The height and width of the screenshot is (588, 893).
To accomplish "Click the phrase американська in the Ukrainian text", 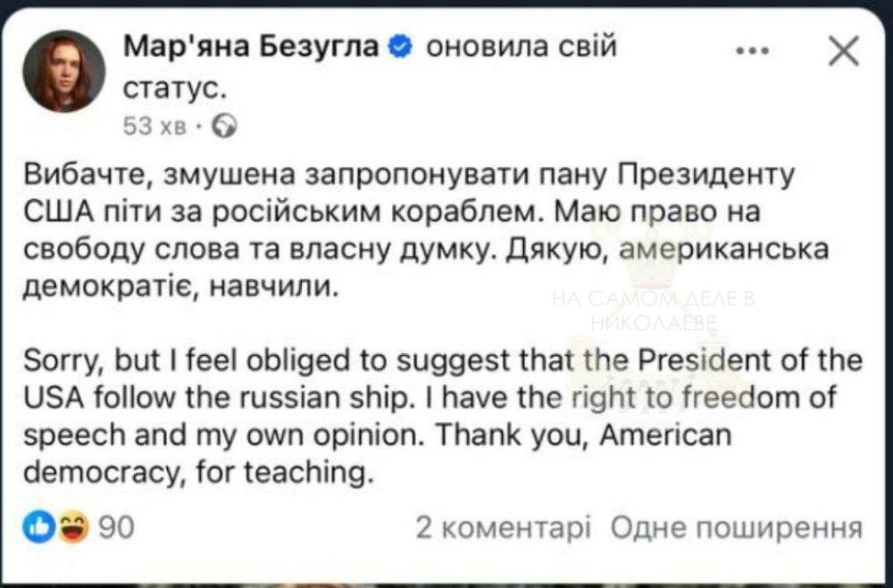I will pyautogui.click(x=723, y=250).
